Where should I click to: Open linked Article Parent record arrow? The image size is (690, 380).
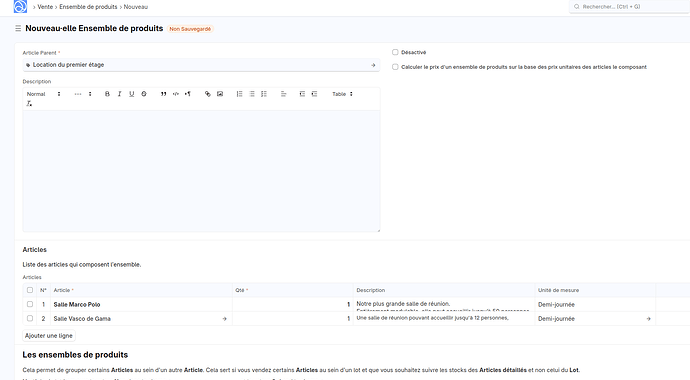pyautogui.click(x=373, y=65)
